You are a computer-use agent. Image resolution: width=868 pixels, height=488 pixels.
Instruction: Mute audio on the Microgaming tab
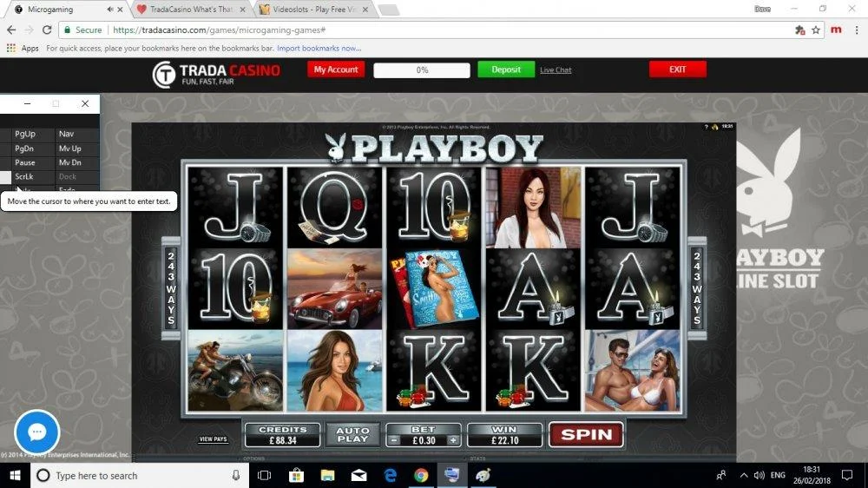coord(109,10)
